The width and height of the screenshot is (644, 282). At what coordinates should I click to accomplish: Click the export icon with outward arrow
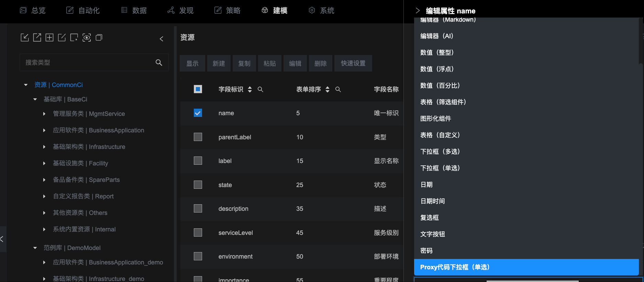37,37
